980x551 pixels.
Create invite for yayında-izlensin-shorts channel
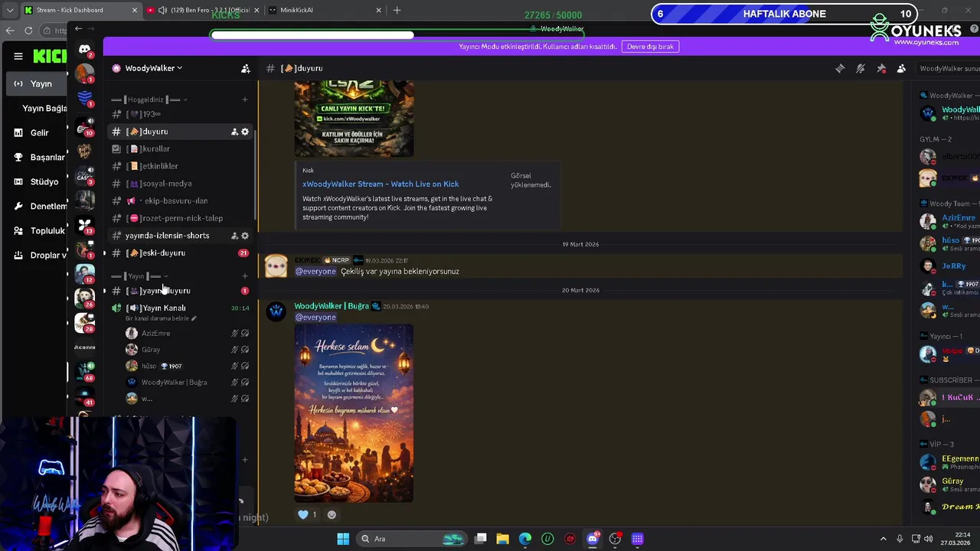tap(234, 236)
